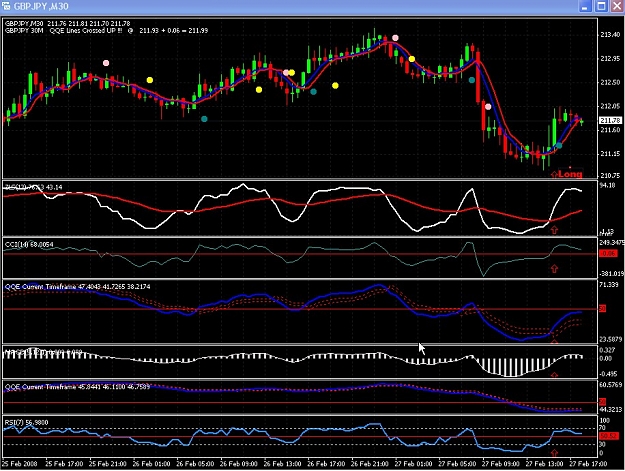Click the pink dot beside the big red drop candle
Viewport: 625px width, 471px height.
click(488, 107)
